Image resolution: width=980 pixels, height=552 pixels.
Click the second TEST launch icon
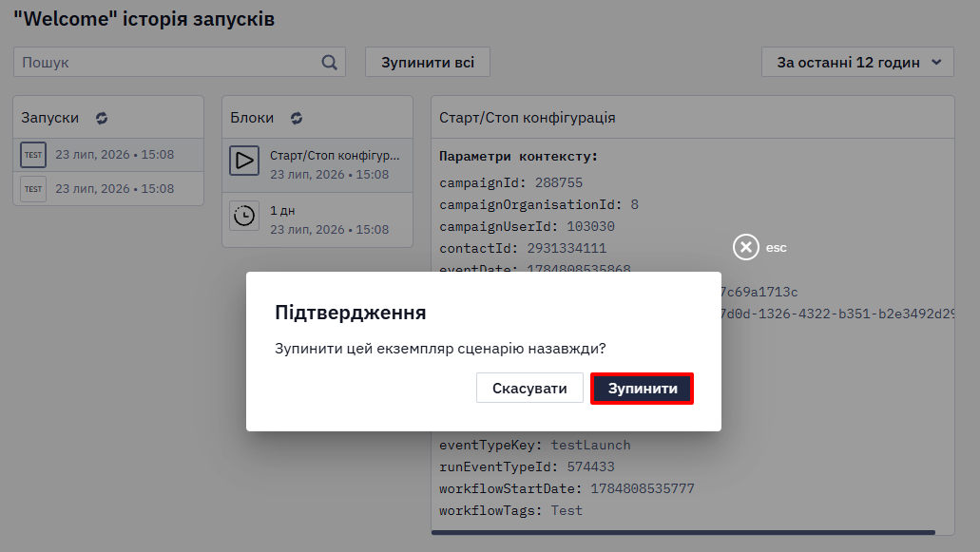[x=33, y=188]
